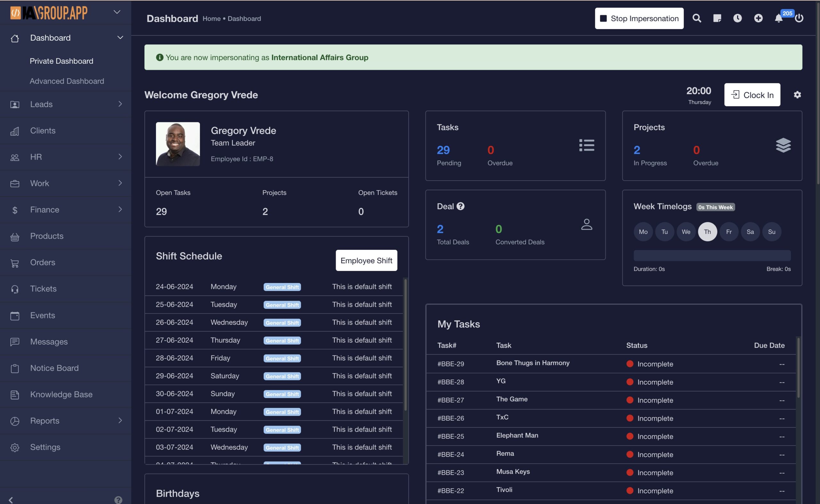
Task: Expand the Work submenu arrow
Action: pyautogui.click(x=120, y=183)
